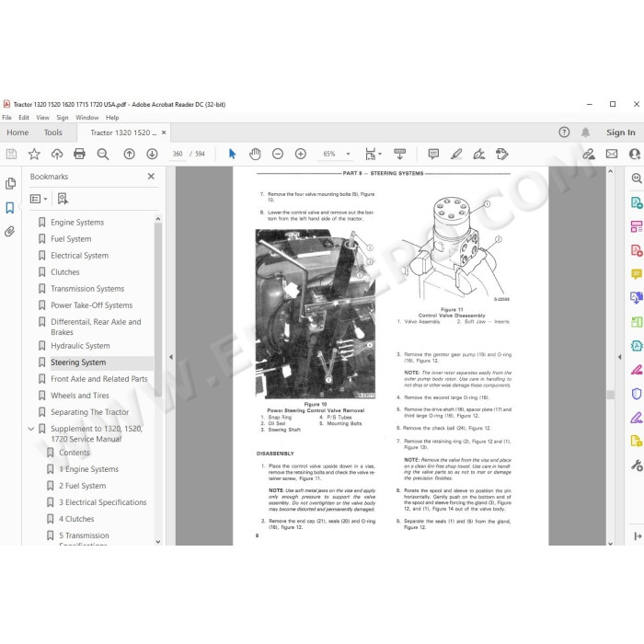This screenshot has height=644, width=644.
Task: Send the file by email envelope icon
Action: pos(612,154)
